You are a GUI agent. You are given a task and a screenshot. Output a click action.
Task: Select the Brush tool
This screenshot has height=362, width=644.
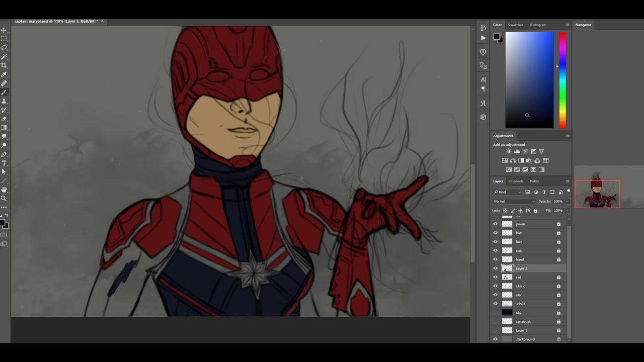[4, 92]
